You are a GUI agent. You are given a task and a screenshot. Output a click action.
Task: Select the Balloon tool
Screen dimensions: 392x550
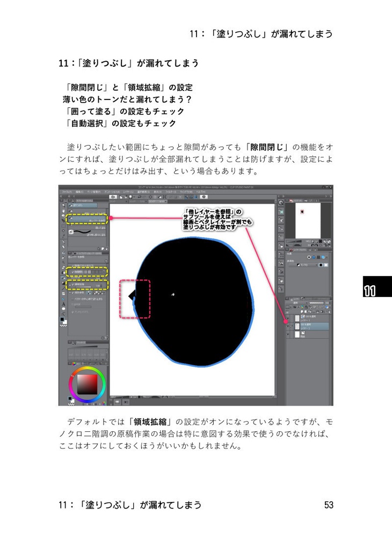(x=63, y=309)
